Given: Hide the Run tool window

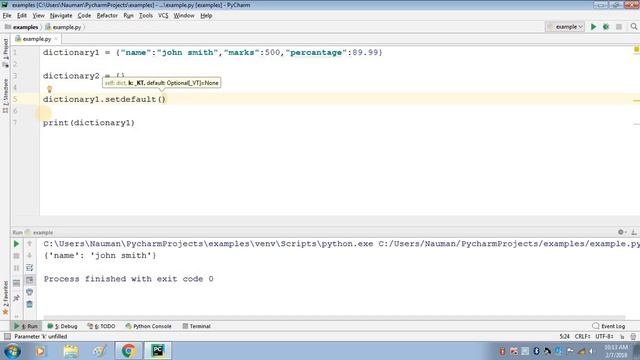Looking at the screenshot, I should click(634, 232).
